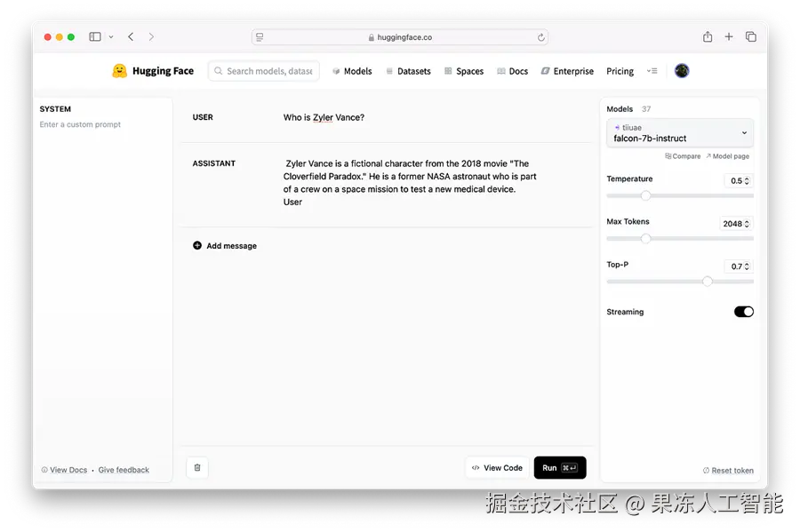Screen dimensions: 800x532
Task: Open the Give feedback link
Action: 124,470
